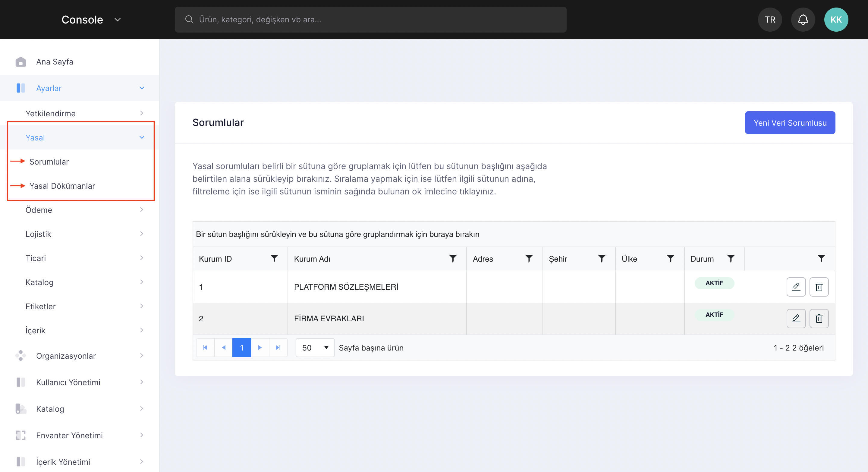Select page 1 in the pager
Viewport: 868px width, 472px height.
(x=242, y=347)
